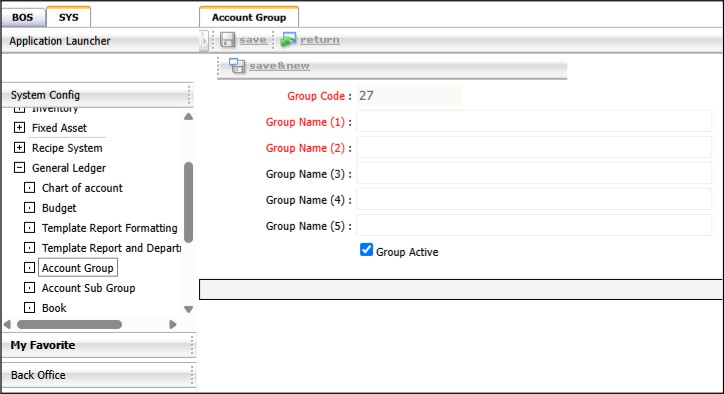The image size is (724, 394).
Task: Click the toolbar collapse handle beside save
Action: tap(204, 40)
